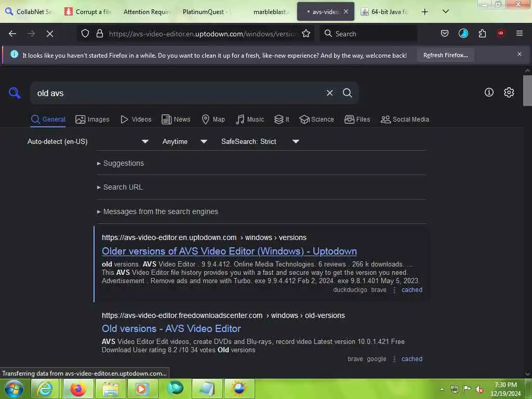Open search preferences gear icon
Screen dimensions: 532x399
[x=509, y=92]
